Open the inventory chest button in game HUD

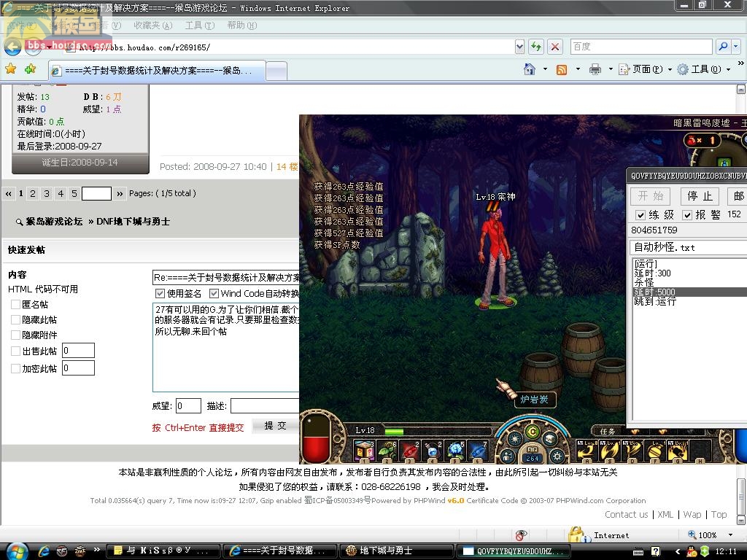pos(550,438)
